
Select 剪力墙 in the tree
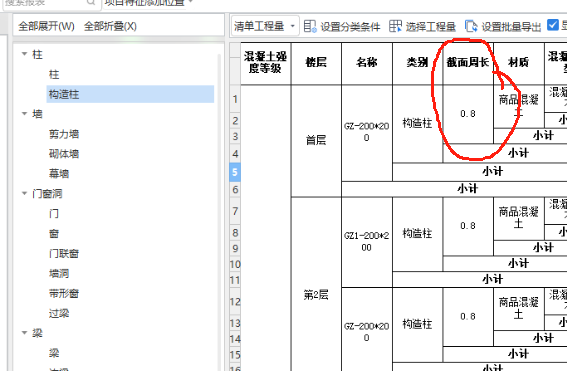pyautogui.click(x=64, y=134)
